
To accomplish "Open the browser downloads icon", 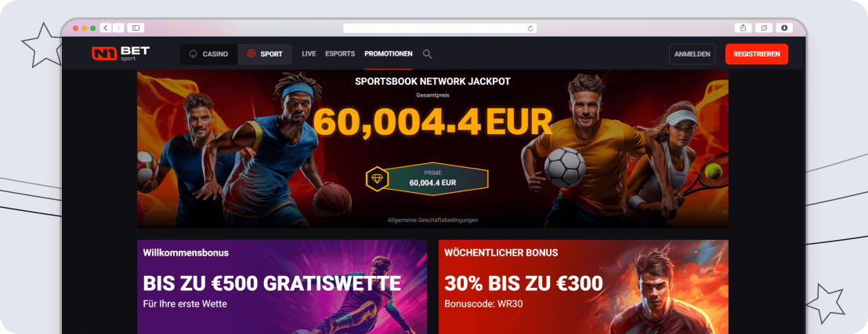I will [784, 27].
